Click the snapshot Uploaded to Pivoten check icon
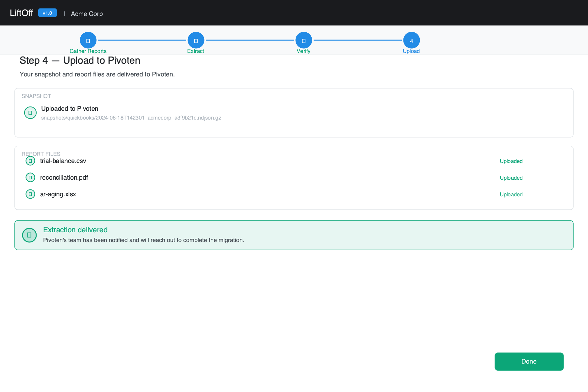This screenshot has height=392, width=588. point(30,113)
